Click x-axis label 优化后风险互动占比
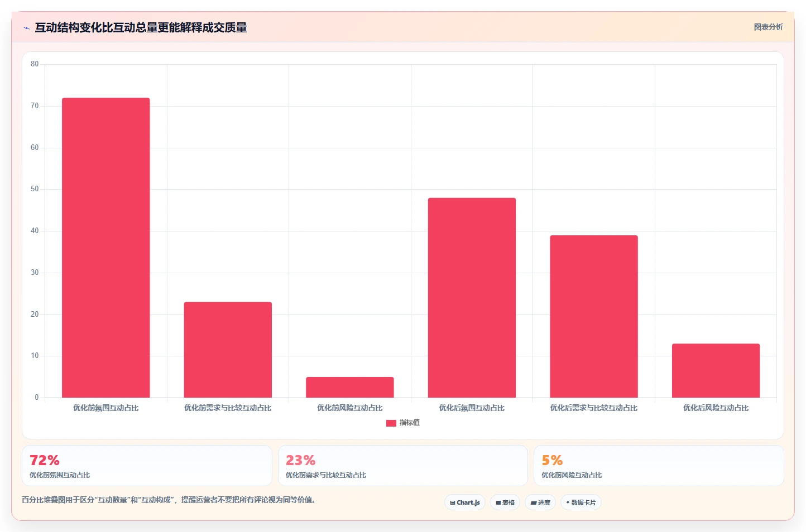 [x=716, y=408]
